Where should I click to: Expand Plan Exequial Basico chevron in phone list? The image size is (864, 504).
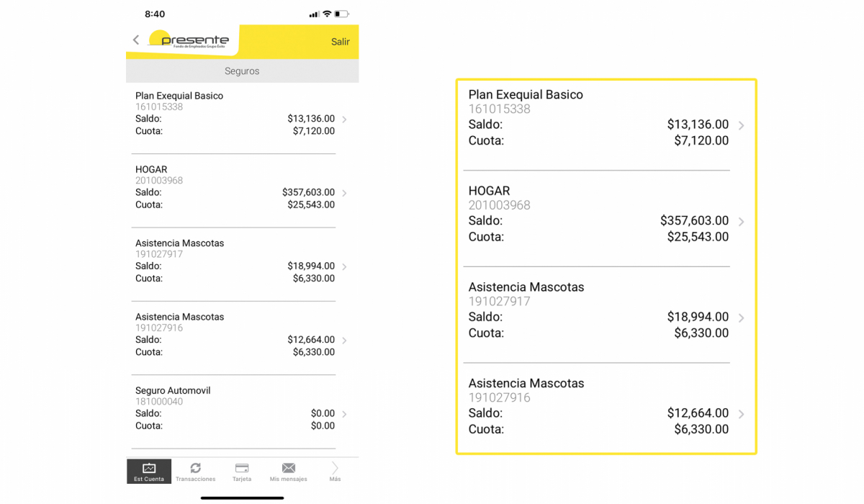pos(345,120)
